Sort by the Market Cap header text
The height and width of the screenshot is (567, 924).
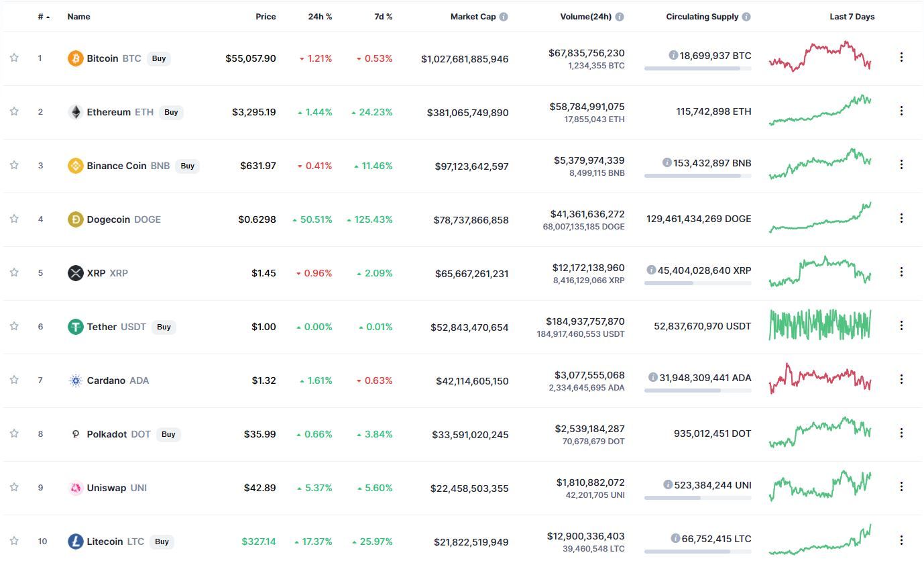pos(473,17)
